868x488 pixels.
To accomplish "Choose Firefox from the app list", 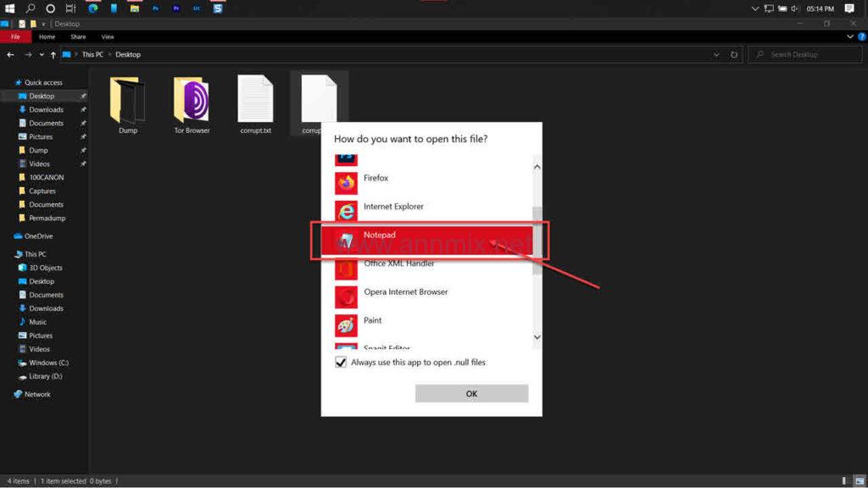I will click(x=376, y=179).
